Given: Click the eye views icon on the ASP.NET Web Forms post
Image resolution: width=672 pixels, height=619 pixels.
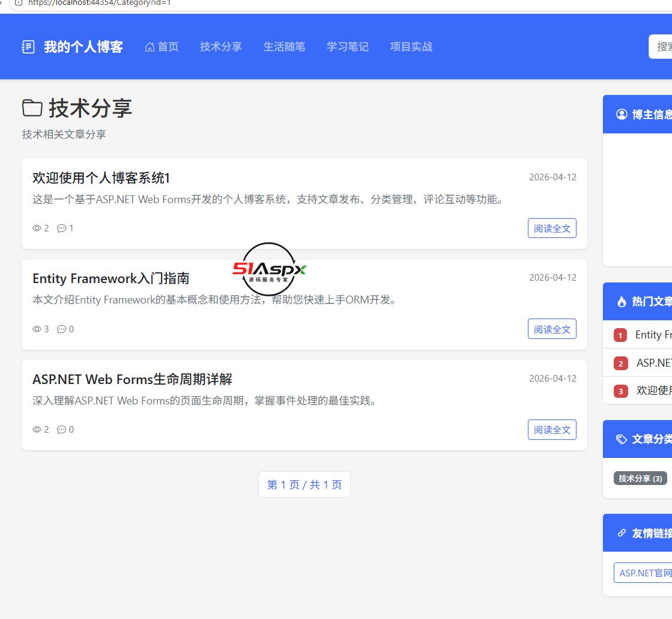Looking at the screenshot, I should [x=37, y=430].
